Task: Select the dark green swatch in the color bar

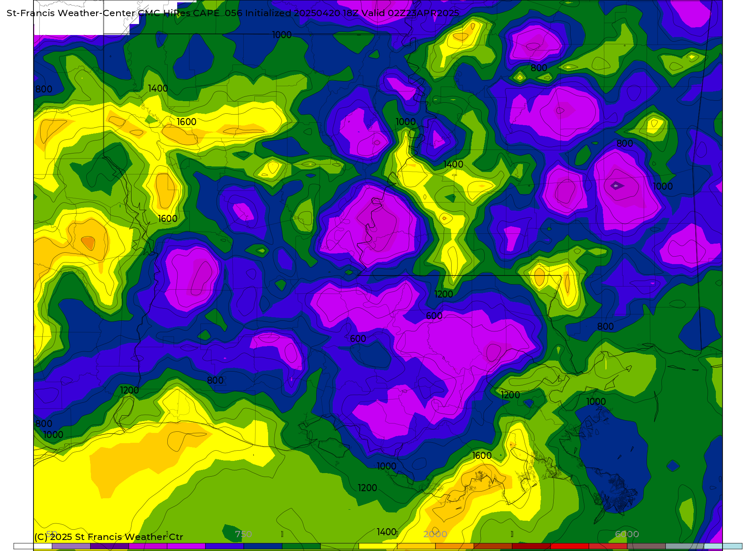Action: (x=301, y=546)
